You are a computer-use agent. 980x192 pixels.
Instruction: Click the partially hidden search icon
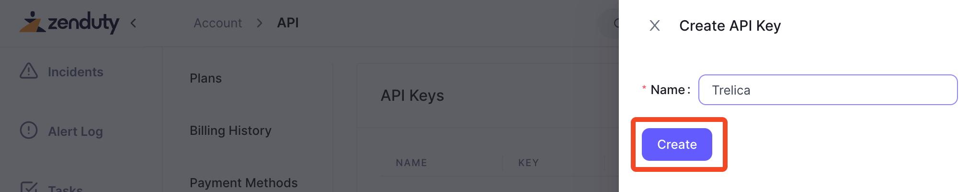tap(615, 23)
